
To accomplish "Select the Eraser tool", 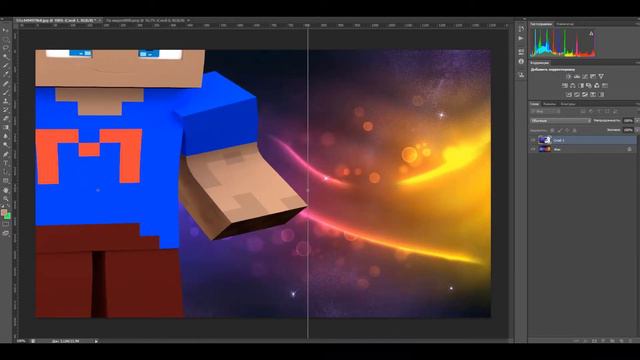I will (6, 118).
